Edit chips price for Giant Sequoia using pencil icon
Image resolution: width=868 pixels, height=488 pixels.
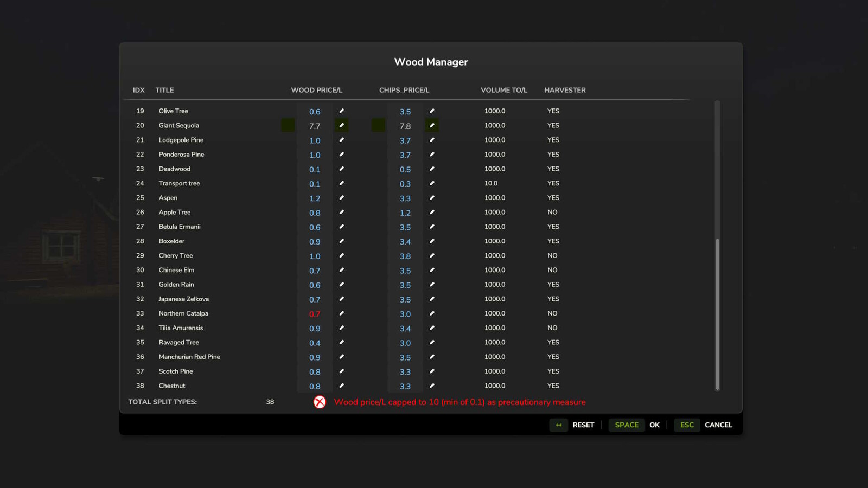(x=432, y=125)
